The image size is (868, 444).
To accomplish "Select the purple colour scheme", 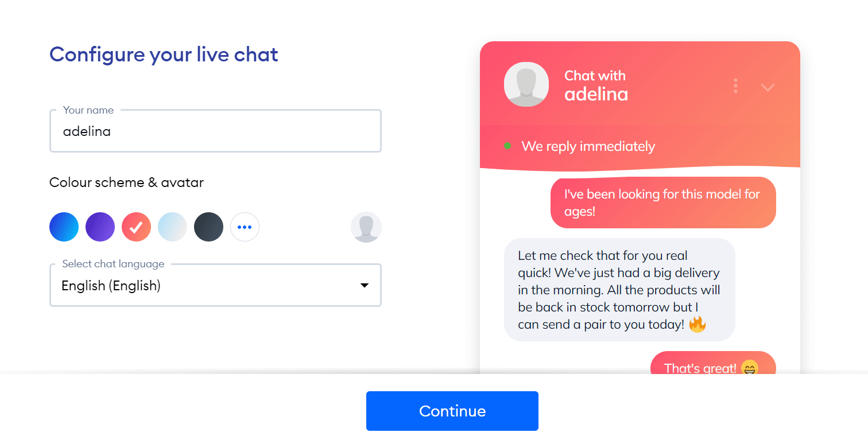I will coord(100,227).
